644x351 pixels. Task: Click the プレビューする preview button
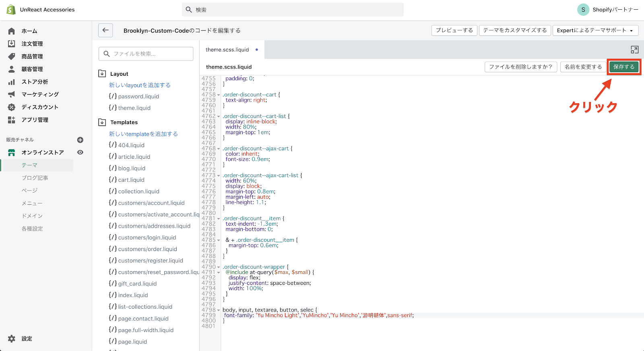click(x=454, y=30)
